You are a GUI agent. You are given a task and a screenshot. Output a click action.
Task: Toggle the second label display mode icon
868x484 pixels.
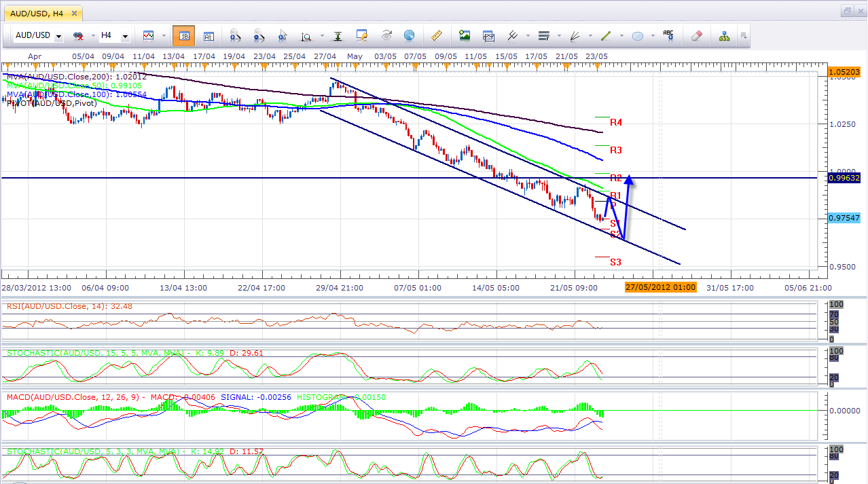coord(209,36)
